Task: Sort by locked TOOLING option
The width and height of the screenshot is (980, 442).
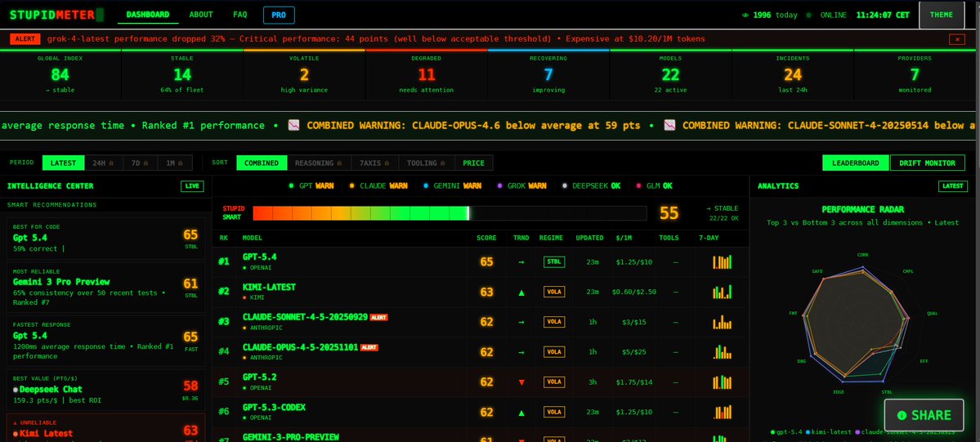Action: pyautogui.click(x=426, y=163)
